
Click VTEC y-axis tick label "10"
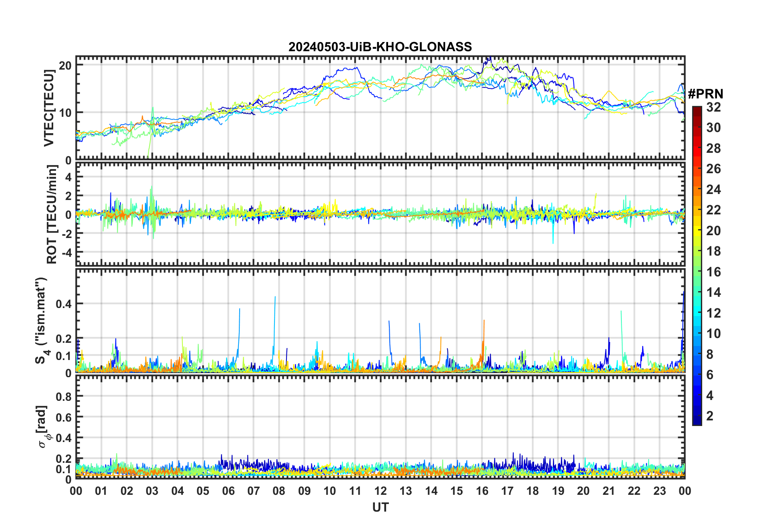(65, 112)
